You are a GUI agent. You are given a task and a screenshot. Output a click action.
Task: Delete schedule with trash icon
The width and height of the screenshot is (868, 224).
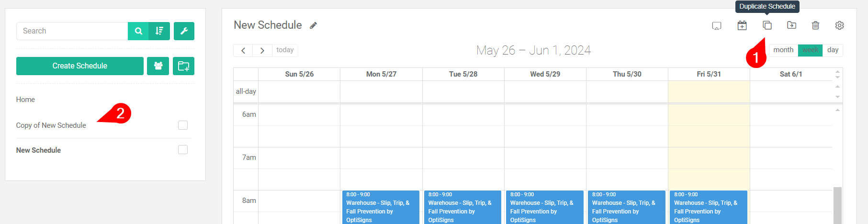click(x=815, y=25)
